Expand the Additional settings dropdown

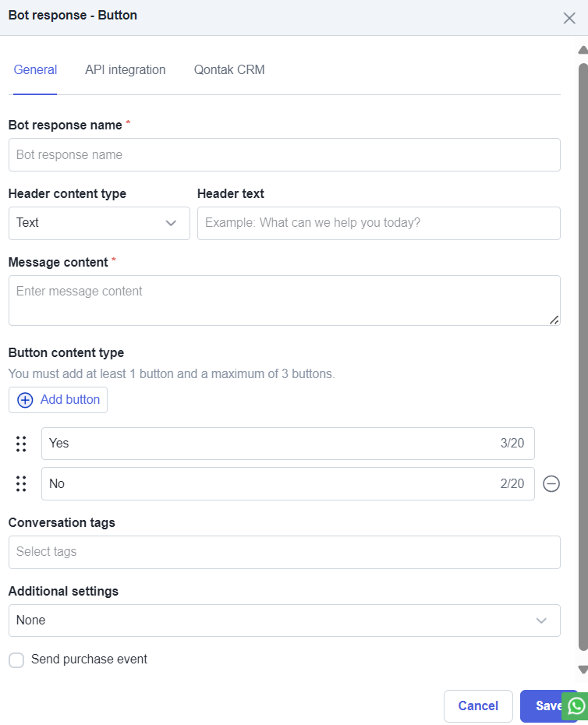(x=284, y=621)
